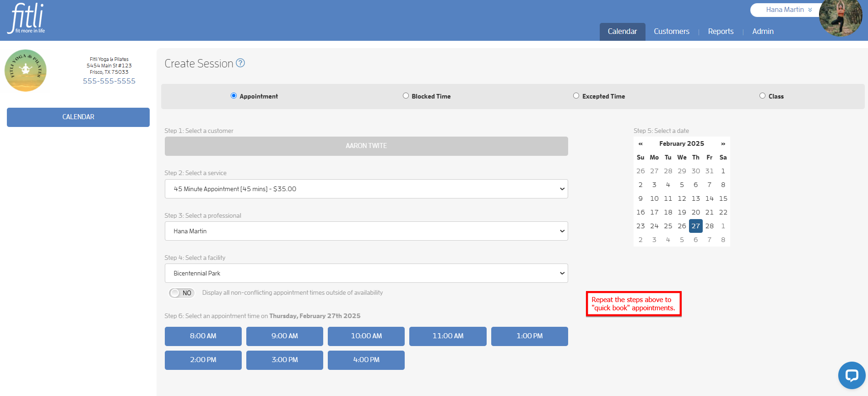Select February 14 in the date picker
Viewport: 868px width, 396px height.
coord(709,198)
